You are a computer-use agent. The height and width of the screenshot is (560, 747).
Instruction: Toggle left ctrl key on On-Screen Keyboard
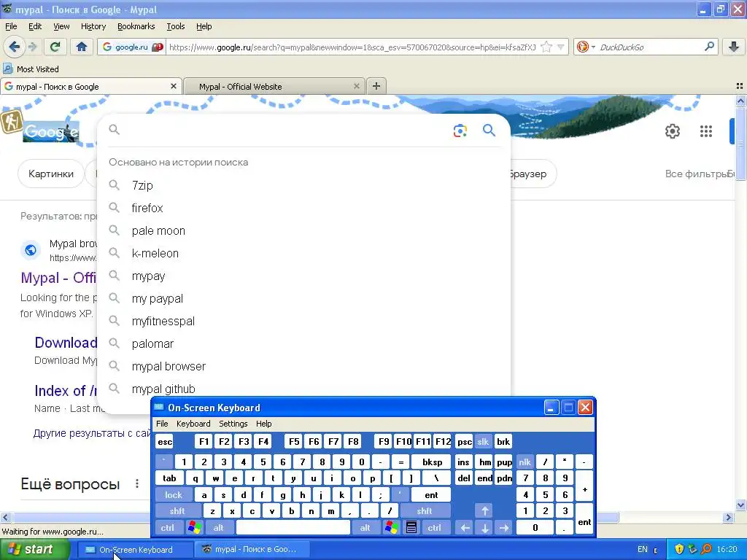168,528
